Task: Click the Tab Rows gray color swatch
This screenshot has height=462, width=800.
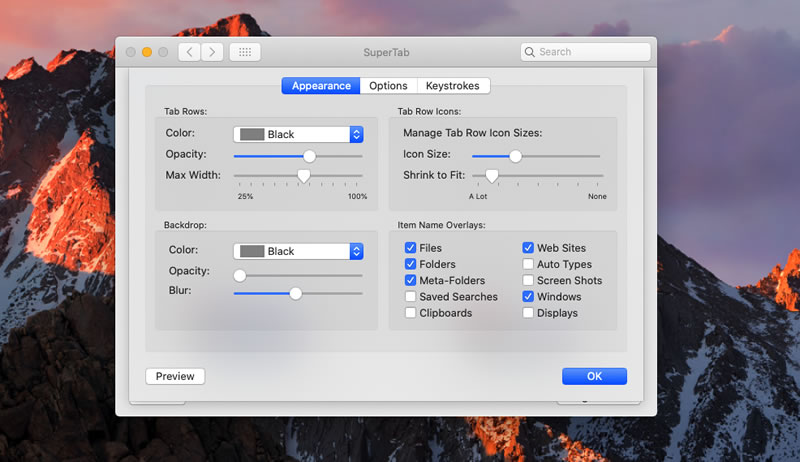Action: tap(252, 134)
